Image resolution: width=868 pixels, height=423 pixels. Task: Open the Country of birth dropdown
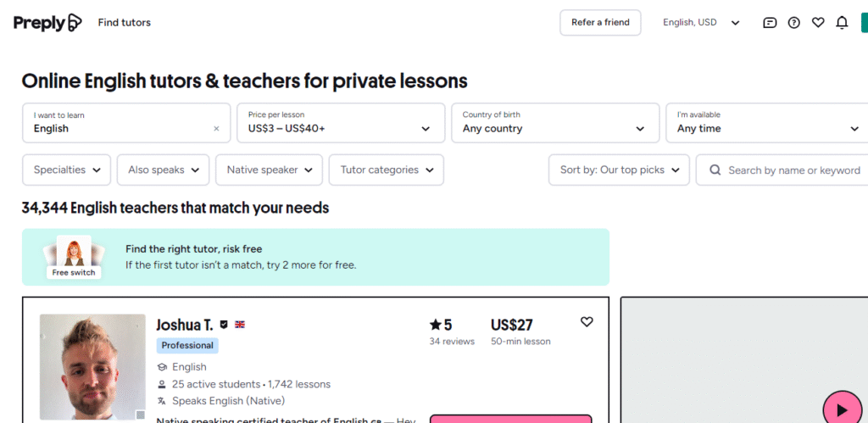(554, 122)
